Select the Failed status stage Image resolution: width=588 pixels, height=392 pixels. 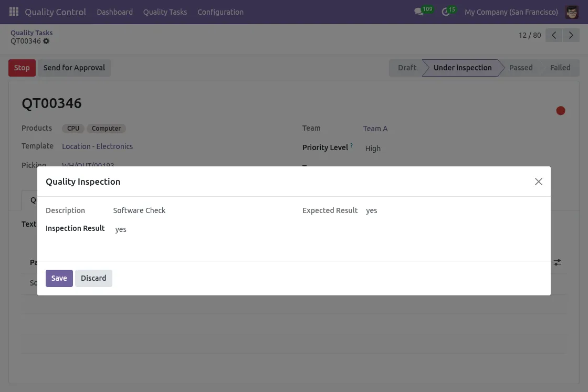[560, 68]
